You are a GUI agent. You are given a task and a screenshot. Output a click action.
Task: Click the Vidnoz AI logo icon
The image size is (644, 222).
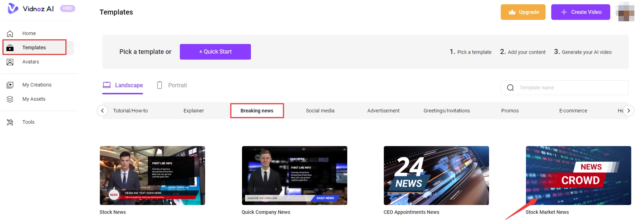[13, 9]
